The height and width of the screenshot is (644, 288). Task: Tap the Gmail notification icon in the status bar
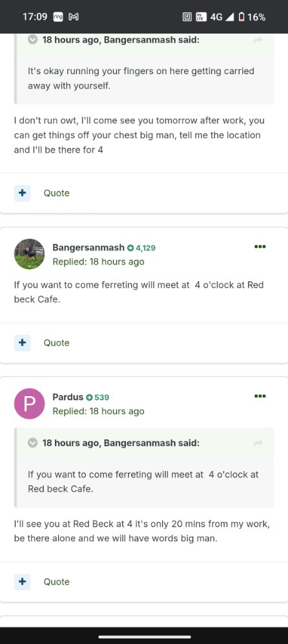tap(74, 17)
